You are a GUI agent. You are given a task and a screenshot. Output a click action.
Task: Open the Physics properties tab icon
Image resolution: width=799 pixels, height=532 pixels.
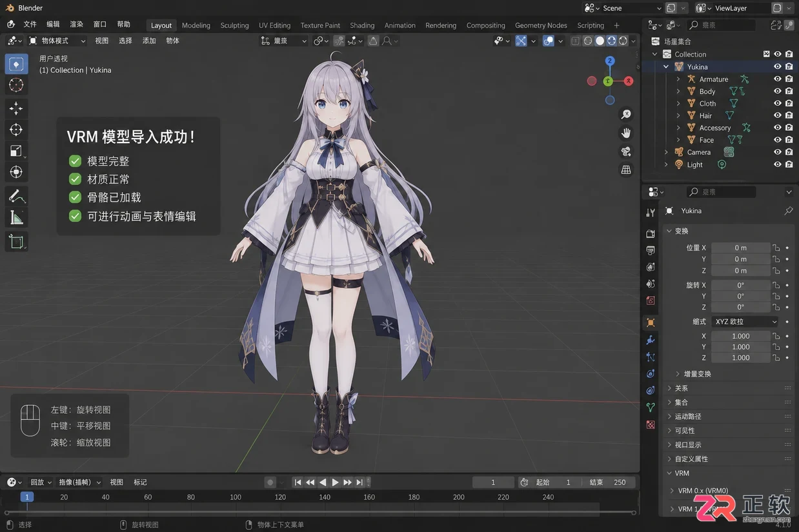651,373
